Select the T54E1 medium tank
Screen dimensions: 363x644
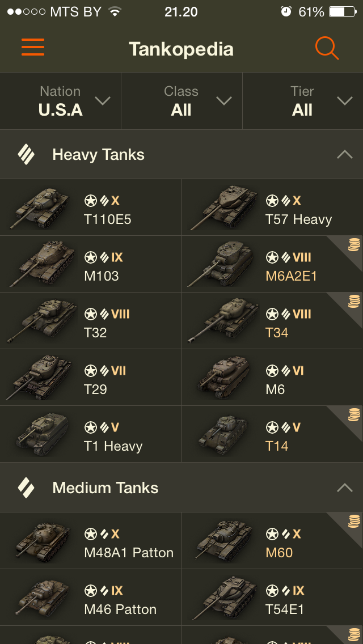(272, 598)
